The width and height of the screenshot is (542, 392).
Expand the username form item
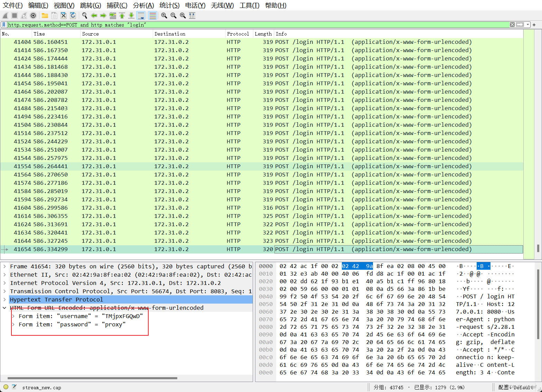pos(13,316)
